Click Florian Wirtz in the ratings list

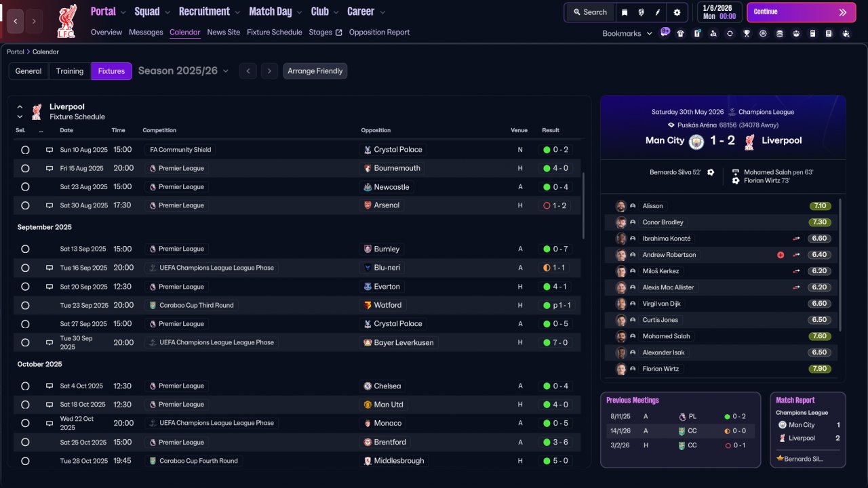click(x=661, y=369)
